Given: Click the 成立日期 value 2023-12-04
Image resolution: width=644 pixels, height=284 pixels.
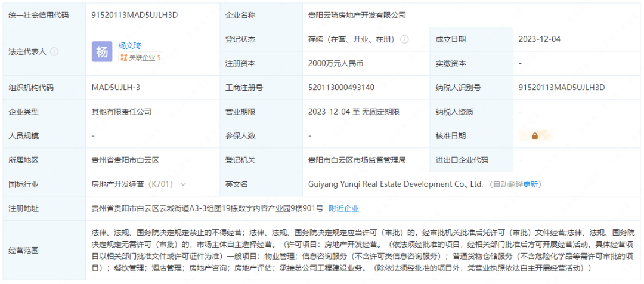Looking at the screenshot, I should tap(539, 39).
